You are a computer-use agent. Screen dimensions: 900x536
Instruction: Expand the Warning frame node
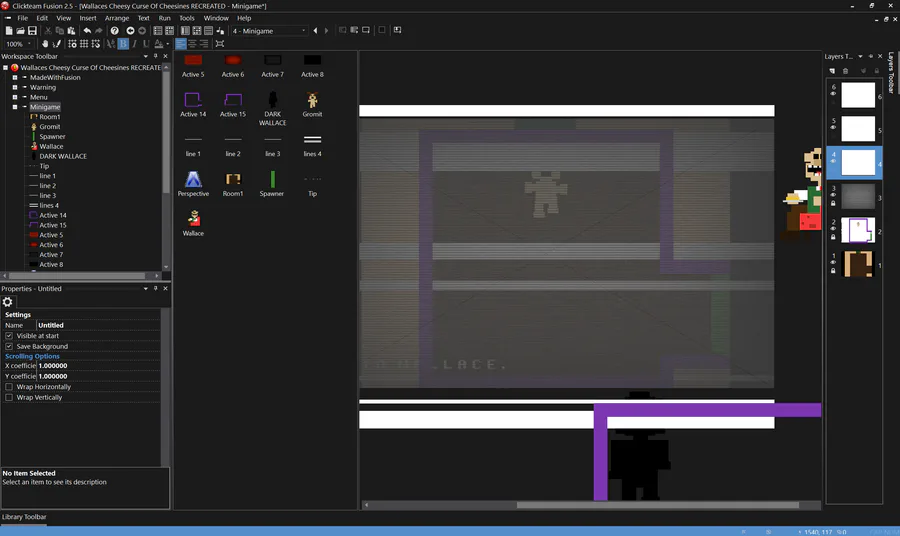(15, 87)
